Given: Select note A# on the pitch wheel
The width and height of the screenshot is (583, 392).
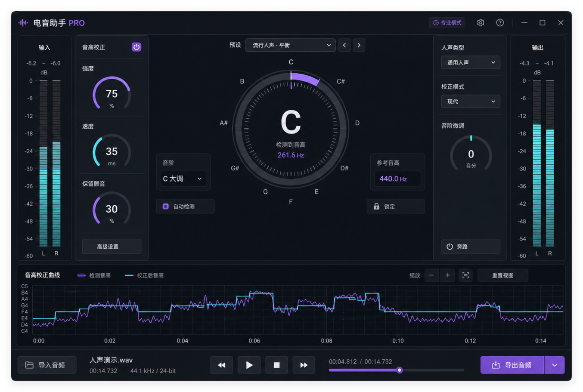Looking at the screenshot, I should click(223, 123).
